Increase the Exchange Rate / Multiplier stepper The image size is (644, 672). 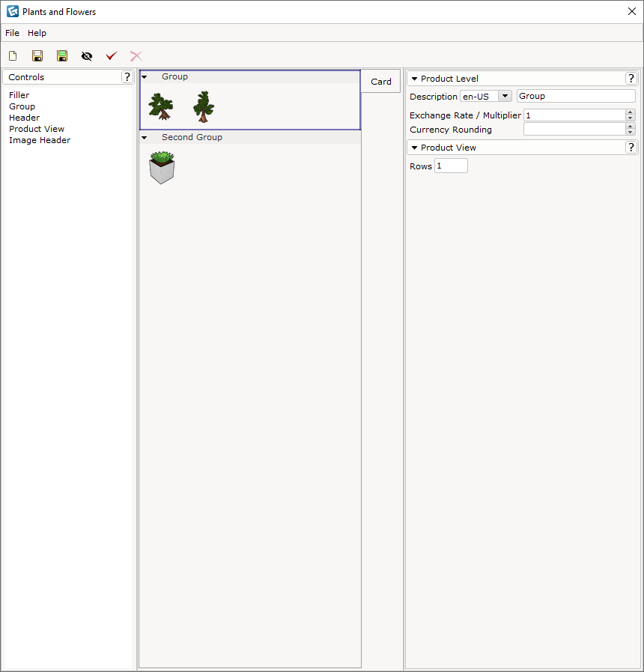pyautogui.click(x=630, y=112)
